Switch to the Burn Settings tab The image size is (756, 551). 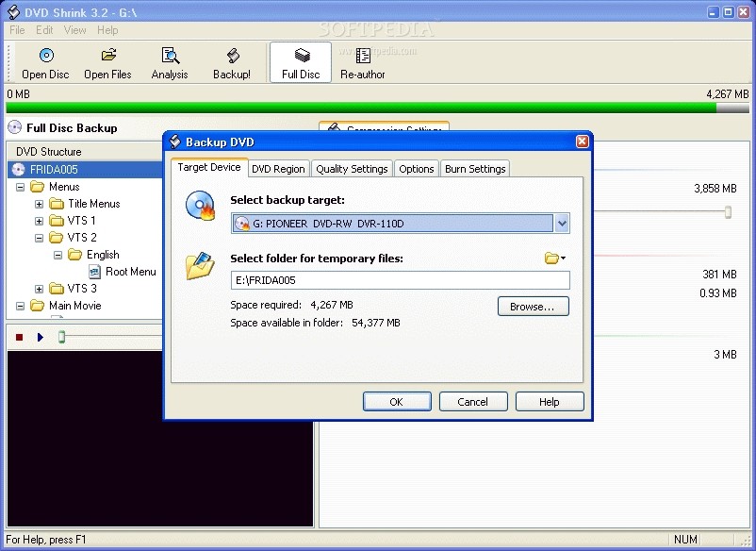coord(474,168)
